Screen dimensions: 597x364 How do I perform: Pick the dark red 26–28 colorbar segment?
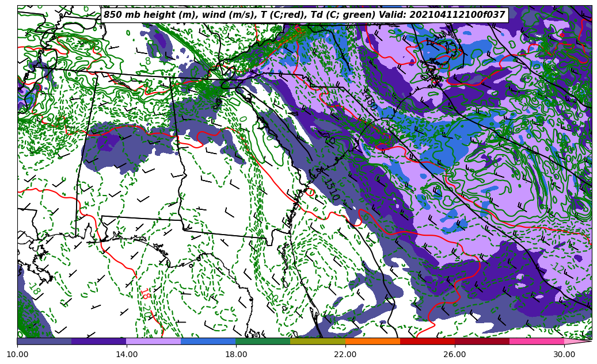click(x=481, y=341)
